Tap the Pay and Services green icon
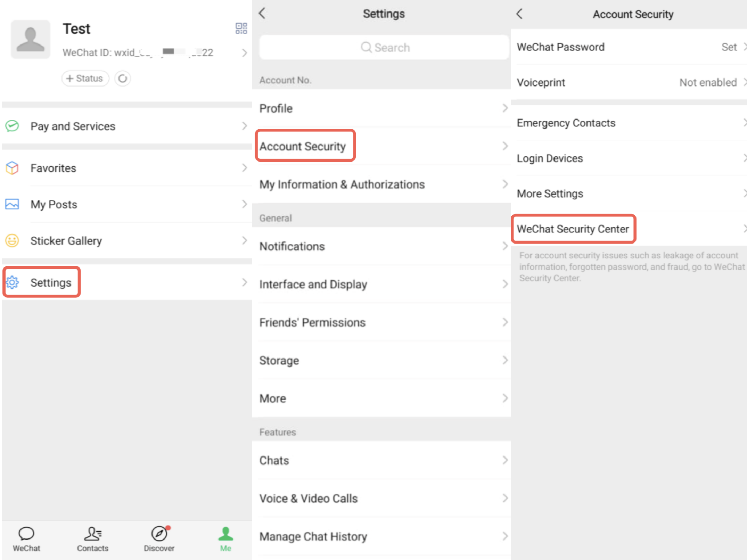 (12, 126)
